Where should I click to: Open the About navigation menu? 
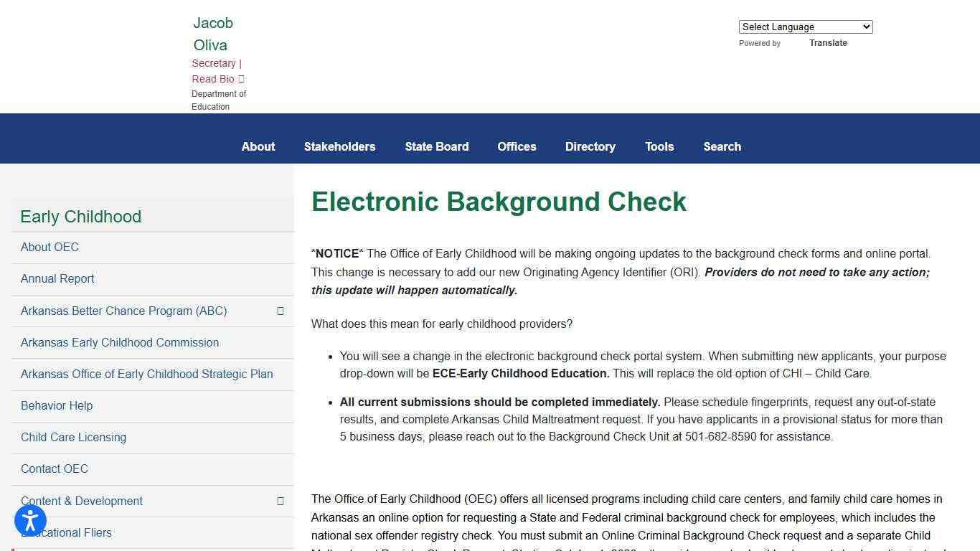pos(258,146)
